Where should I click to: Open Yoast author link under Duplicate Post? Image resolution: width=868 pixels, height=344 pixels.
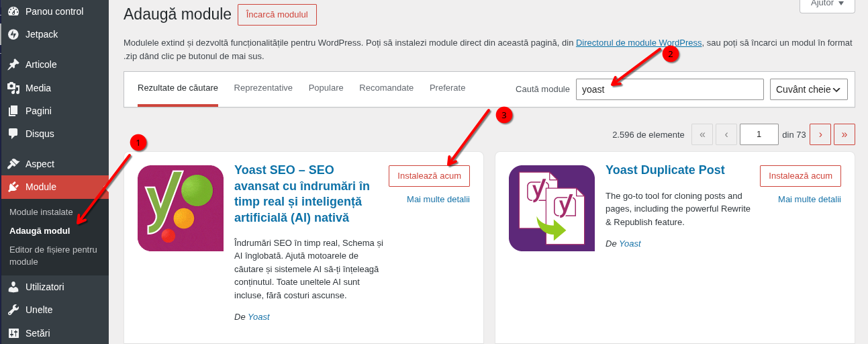tap(630, 244)
